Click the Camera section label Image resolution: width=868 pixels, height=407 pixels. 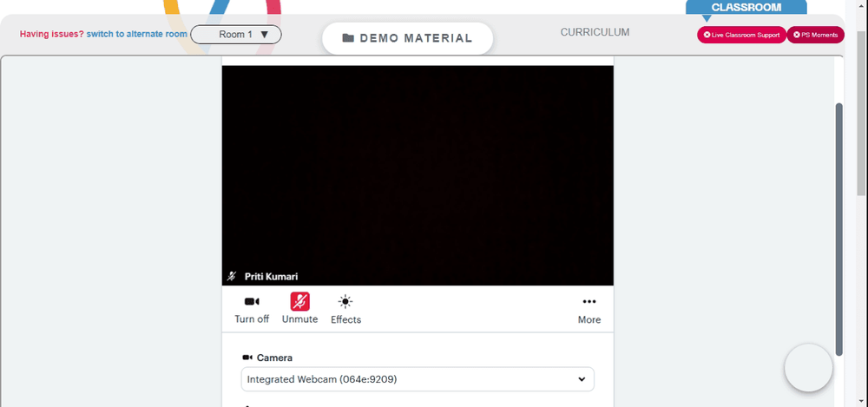pos(267,358)
